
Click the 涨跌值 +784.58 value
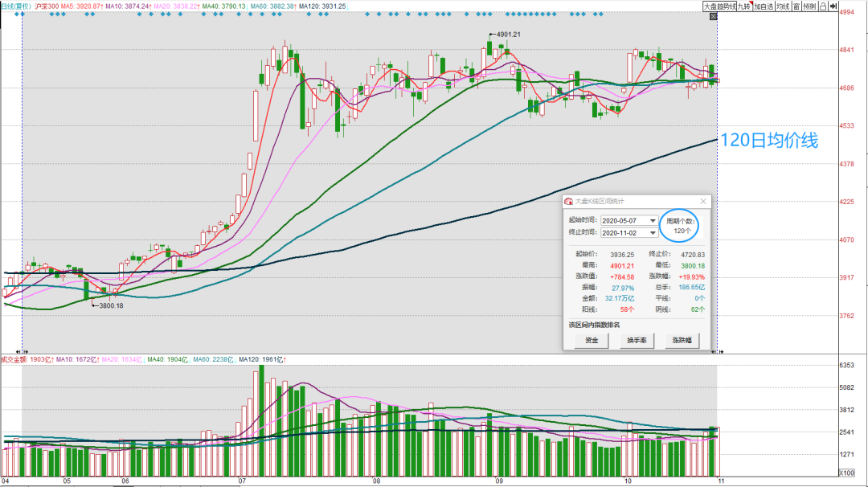click(621, 276)
